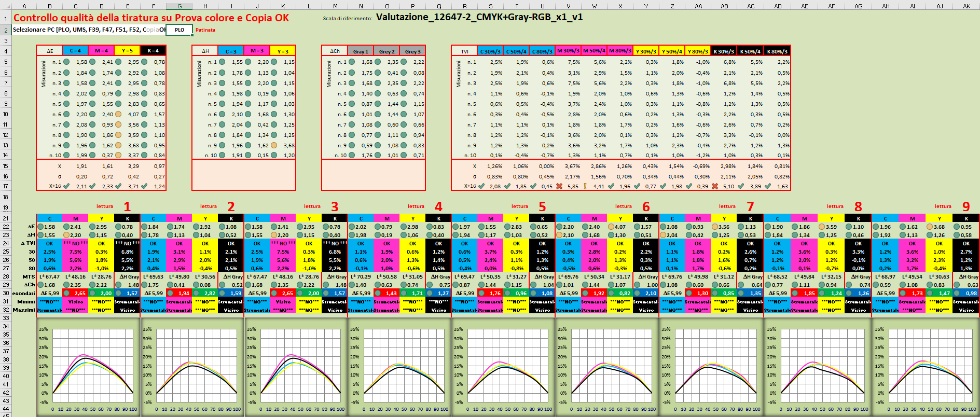Screen dimensions: 980x417
Task: Click green circle beside 1,58 in ΔE row n. 1
Action: pyautogui.click(x=66, y=62)
